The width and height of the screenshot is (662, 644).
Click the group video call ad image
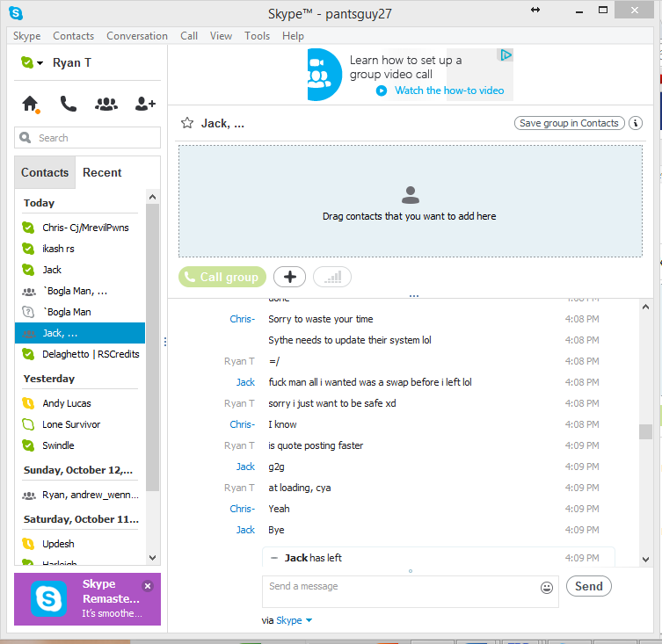324,75
